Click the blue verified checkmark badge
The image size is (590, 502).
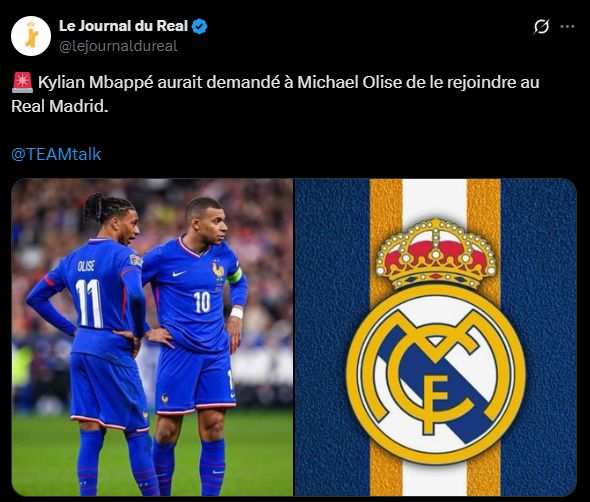click(x=199, y=26)
